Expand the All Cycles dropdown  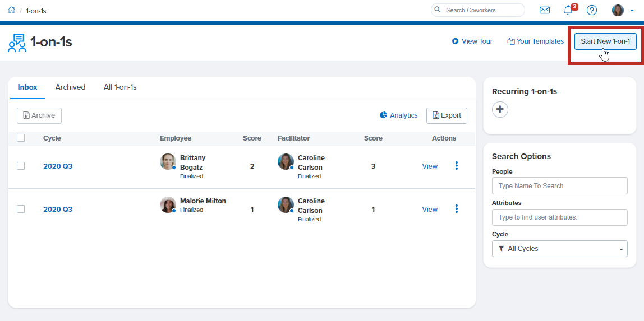coord(559,249)
